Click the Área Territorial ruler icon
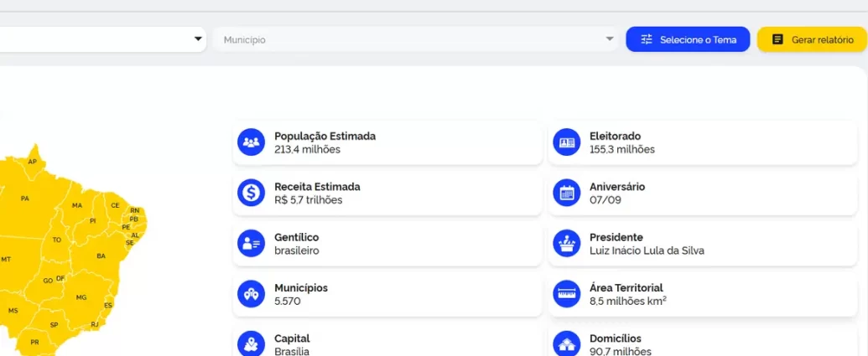This screenshot has width=868, height=356. click(567, 294)
